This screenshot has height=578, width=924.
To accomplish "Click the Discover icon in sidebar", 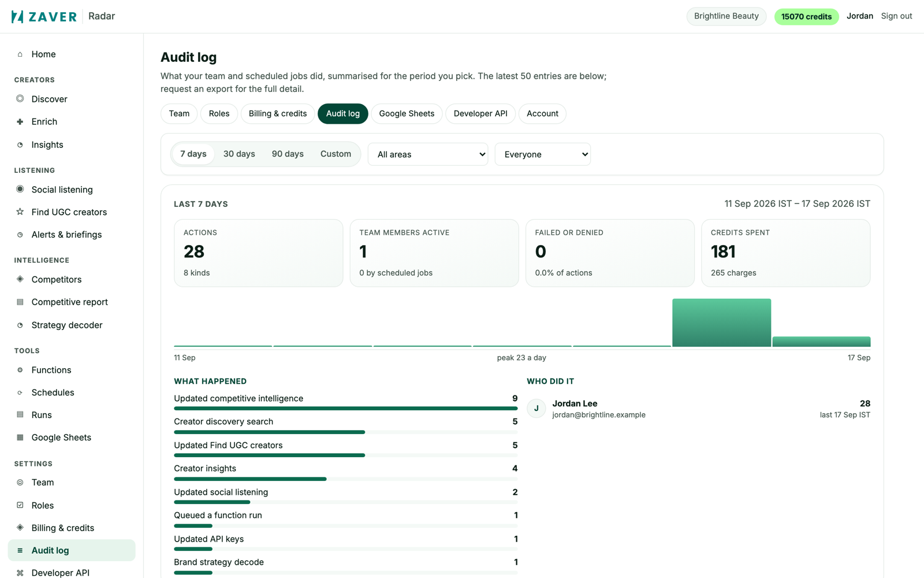I will [20, 99].
